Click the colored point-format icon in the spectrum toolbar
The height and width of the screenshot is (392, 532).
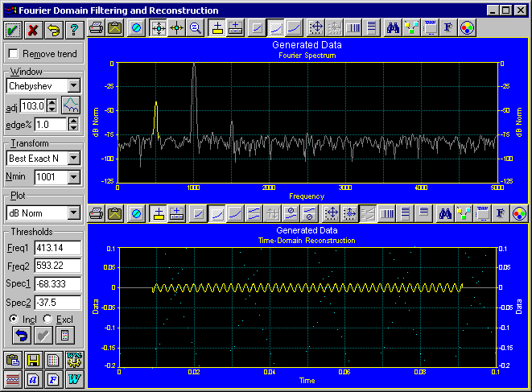[411, 28]
